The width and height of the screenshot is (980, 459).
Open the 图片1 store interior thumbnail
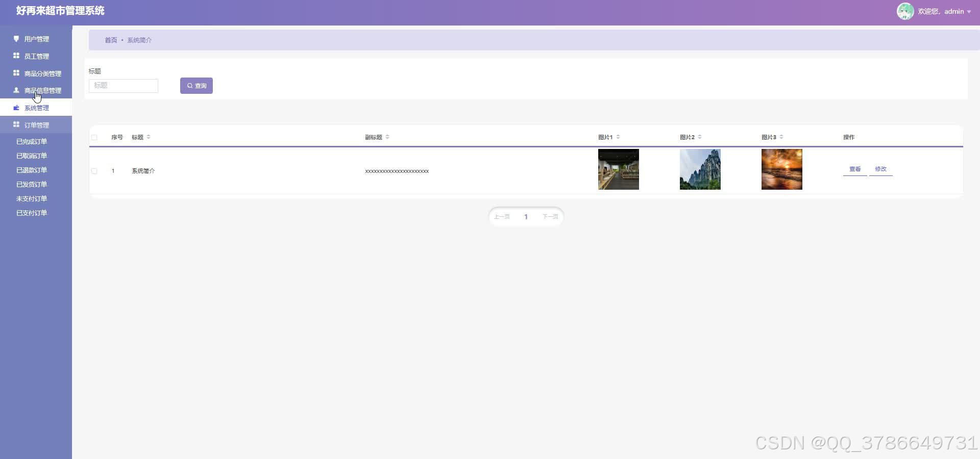619,169
